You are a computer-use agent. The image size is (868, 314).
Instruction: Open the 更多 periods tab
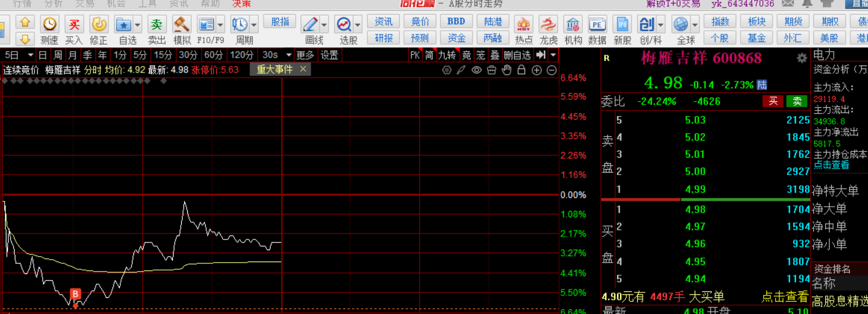pos(305,55)
